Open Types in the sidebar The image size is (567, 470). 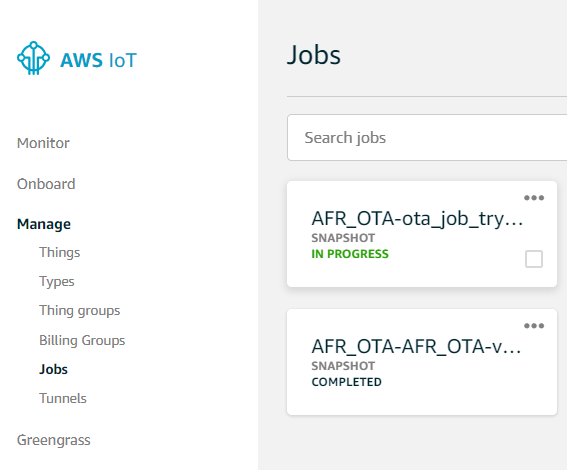coord(57,282)
